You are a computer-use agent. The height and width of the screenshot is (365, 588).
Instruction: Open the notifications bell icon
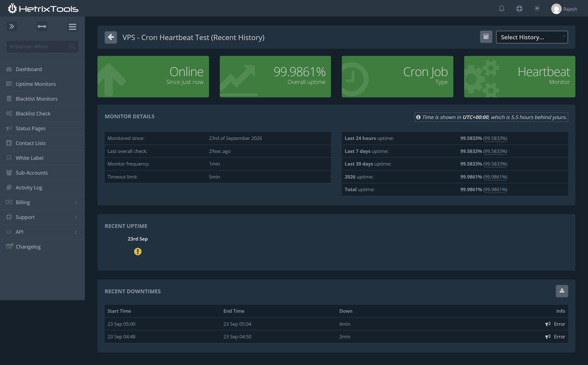(x=501, y=9)
